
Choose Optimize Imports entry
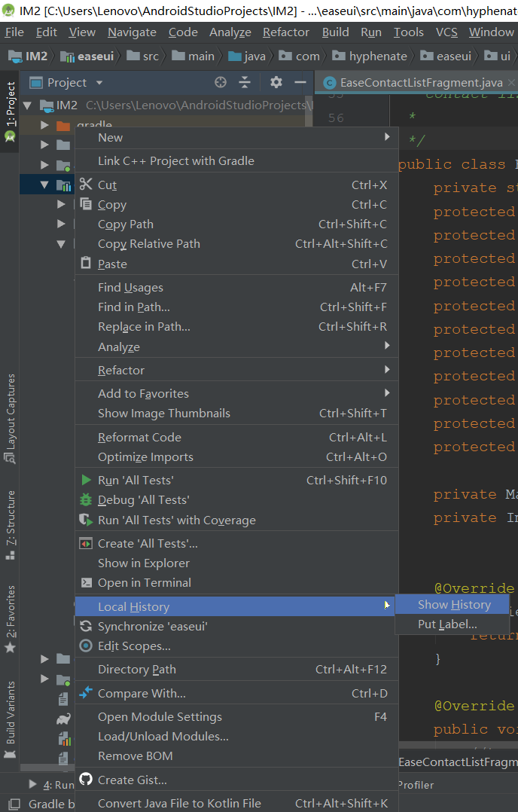click(237, 456)
